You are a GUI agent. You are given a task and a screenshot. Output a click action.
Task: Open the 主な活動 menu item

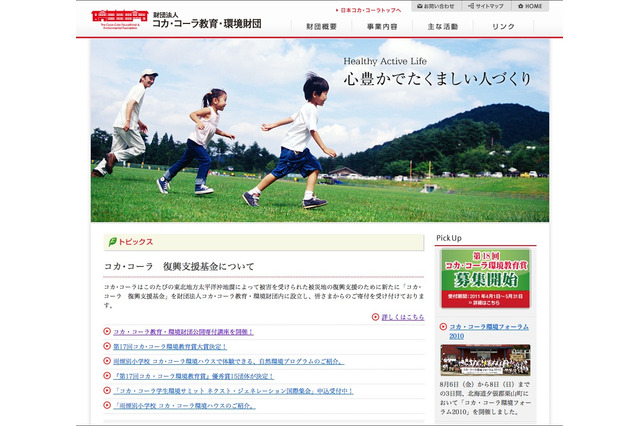tap(443, 27)
